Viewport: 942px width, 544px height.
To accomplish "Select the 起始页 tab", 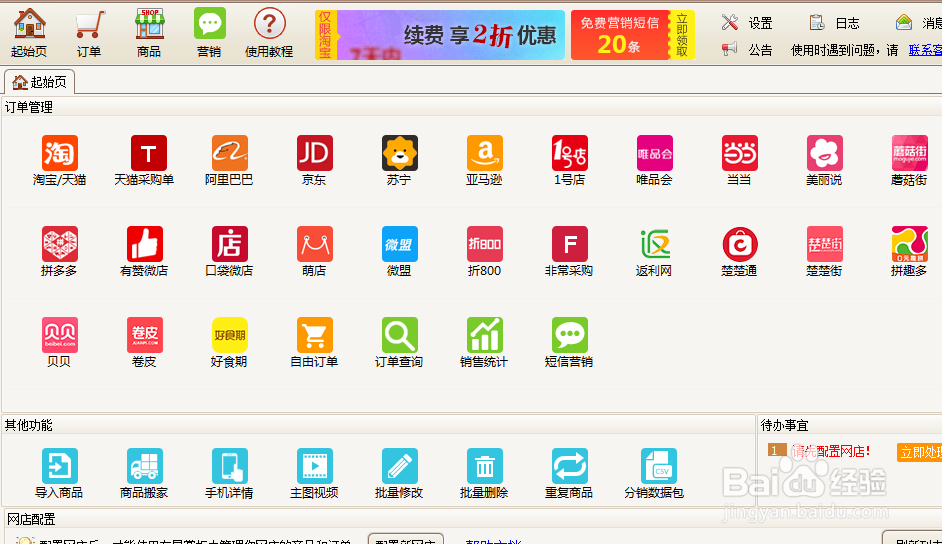I will tap(40, 82).
